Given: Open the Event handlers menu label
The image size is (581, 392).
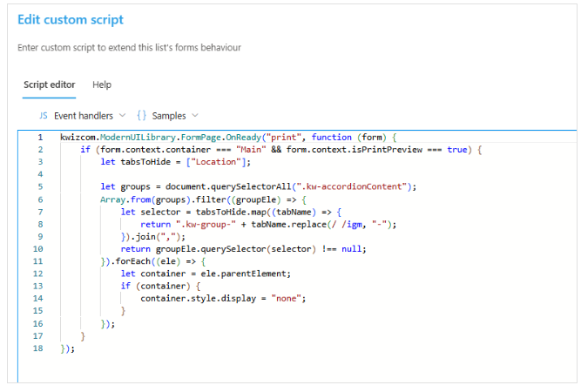Looking at the screenshot, I should tap(84, 116).
